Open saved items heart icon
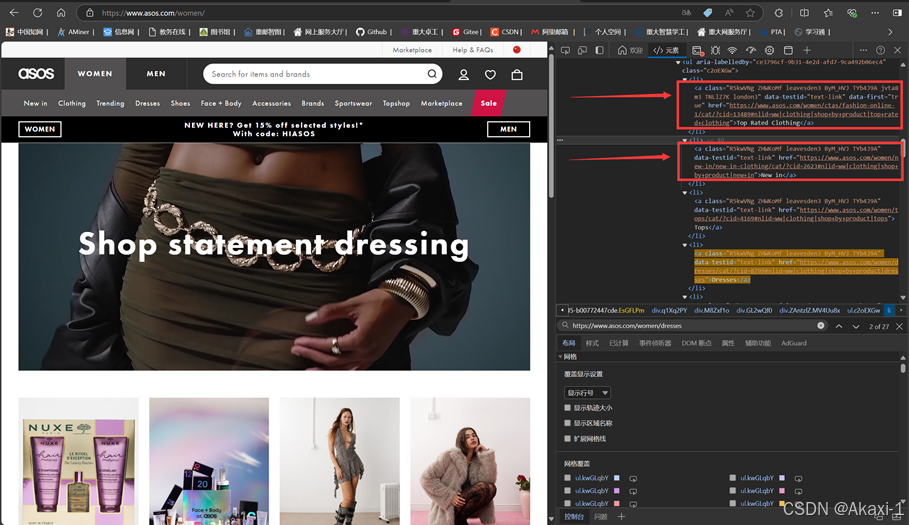Viewport: 909px width, 525px height. coord(490,74)
